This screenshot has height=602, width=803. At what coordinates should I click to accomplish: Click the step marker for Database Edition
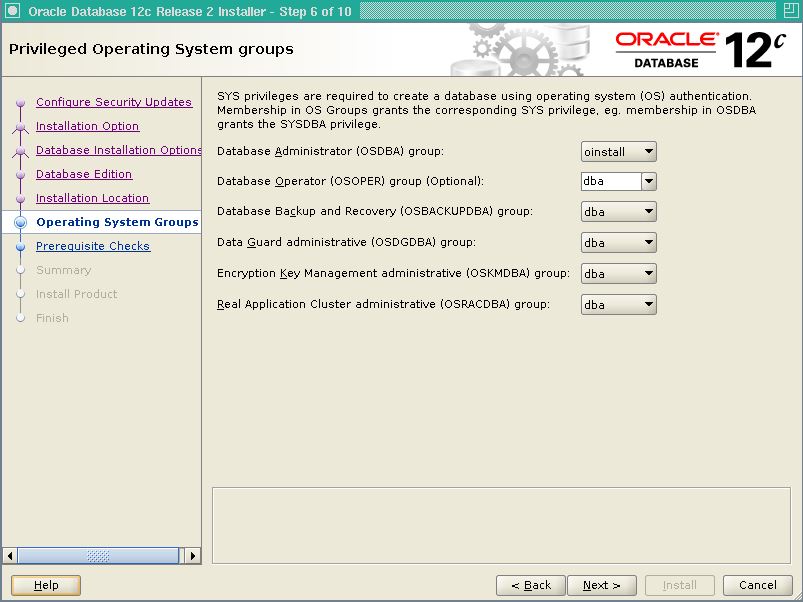[x=20, y=175]
